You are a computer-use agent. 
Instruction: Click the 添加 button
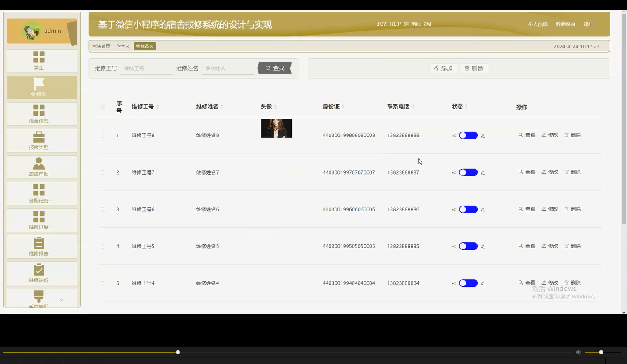[443, 68]
